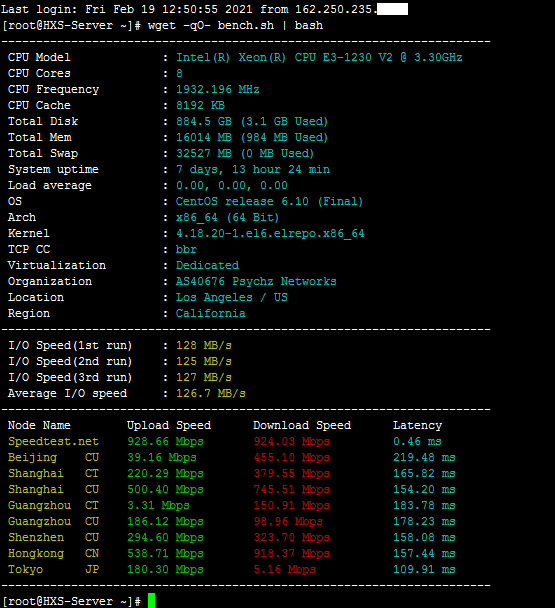The width and height of the screenshot is (555, 608).
Task: Click the 'wget -qO- bench.sh | bash' command
Action: point(235,26)
